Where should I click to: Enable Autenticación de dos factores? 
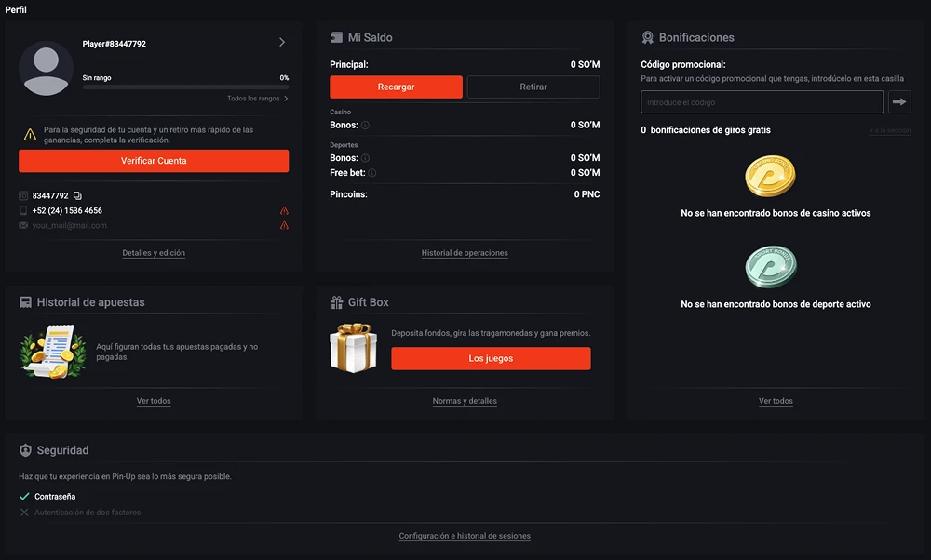click(x=88, y=513)
